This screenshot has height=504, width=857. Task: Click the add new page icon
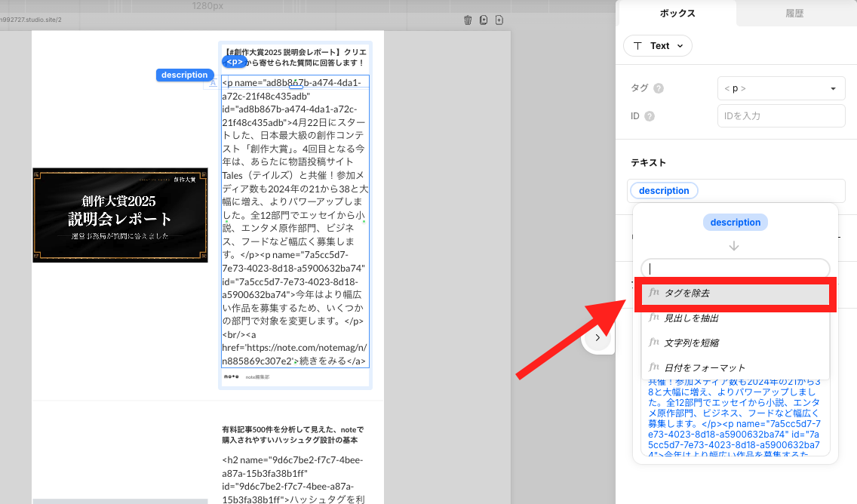499,20
